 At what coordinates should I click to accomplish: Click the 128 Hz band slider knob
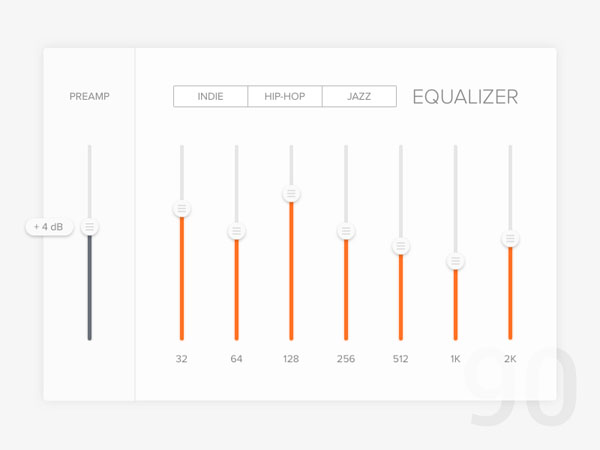click(291, 194)
